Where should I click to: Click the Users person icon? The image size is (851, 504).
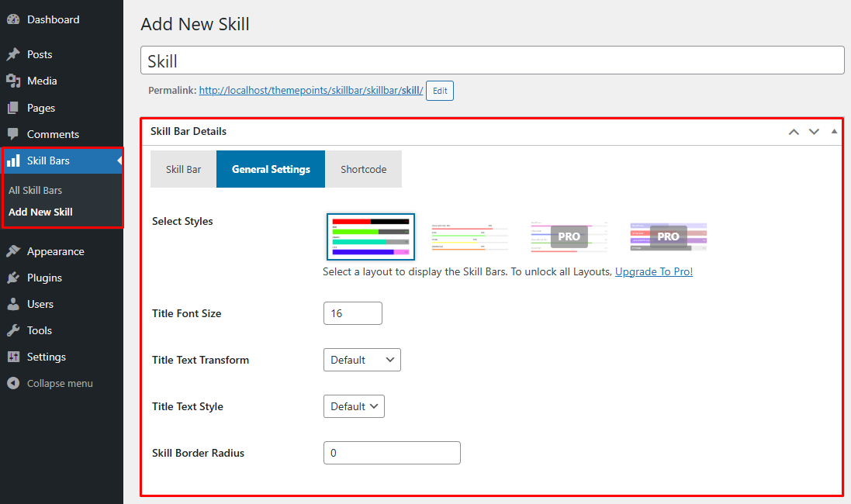pos(13,304)
